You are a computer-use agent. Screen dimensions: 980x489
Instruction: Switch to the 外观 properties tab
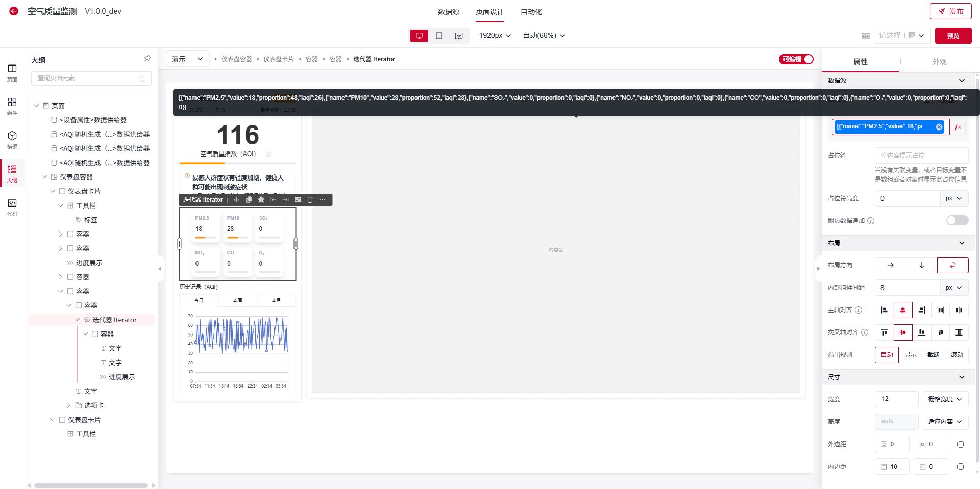point(939,62)
